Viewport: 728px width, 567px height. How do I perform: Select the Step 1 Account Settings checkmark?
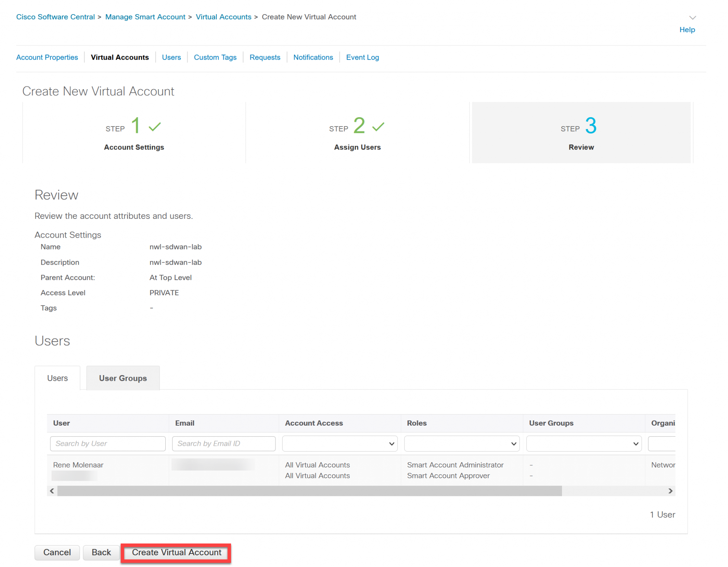[154, 125]
